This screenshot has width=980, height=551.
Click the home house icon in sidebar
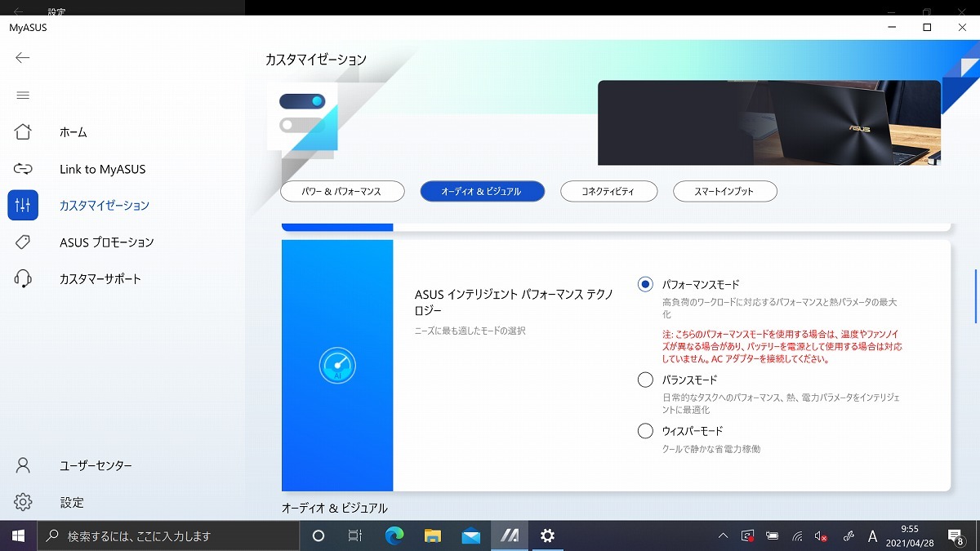pos(23,131)
